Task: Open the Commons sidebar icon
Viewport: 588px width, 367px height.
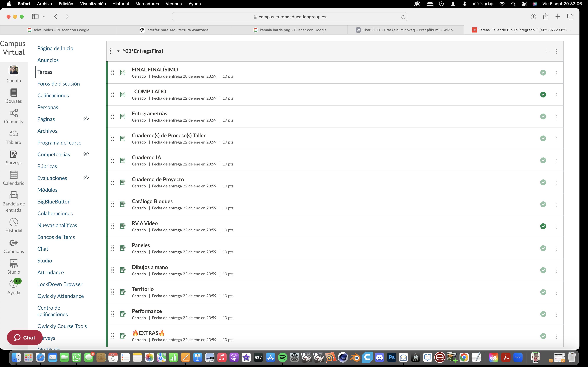Action: [x=14, y=243]
